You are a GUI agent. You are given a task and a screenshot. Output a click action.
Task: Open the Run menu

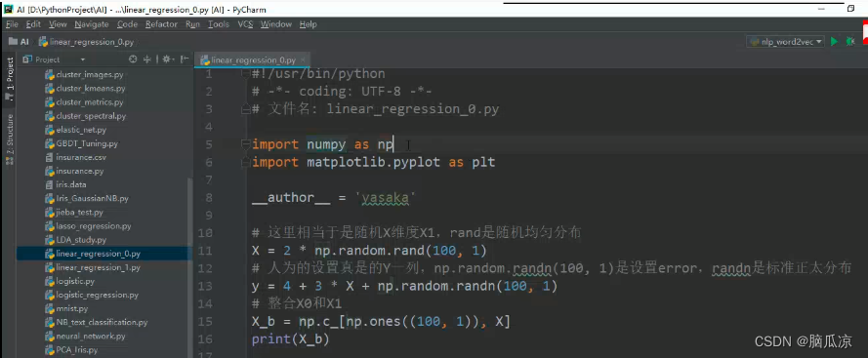(192, 24)
